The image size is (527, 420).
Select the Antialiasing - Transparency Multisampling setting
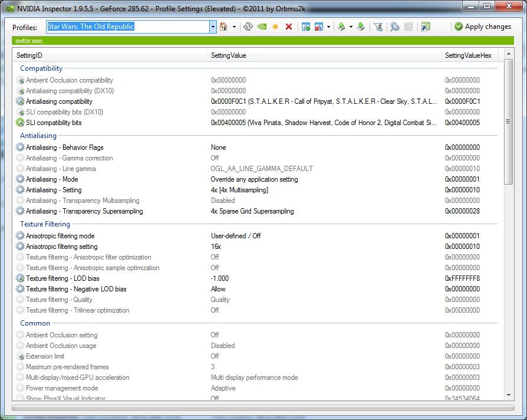83,201
